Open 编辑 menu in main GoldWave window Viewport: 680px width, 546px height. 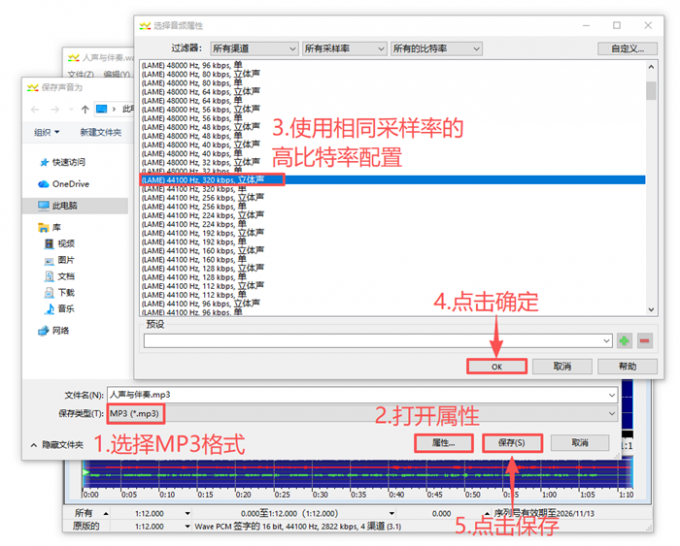(x=117, y=75)
